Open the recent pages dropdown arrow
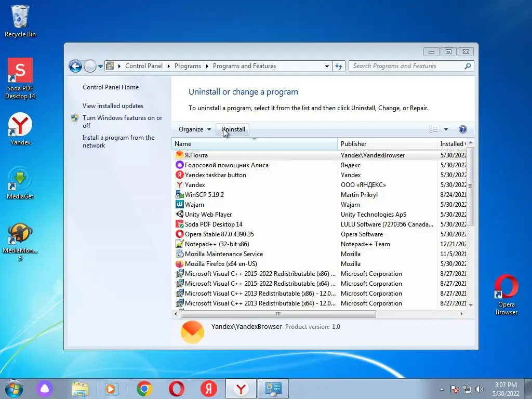 [x=100, y=66]
